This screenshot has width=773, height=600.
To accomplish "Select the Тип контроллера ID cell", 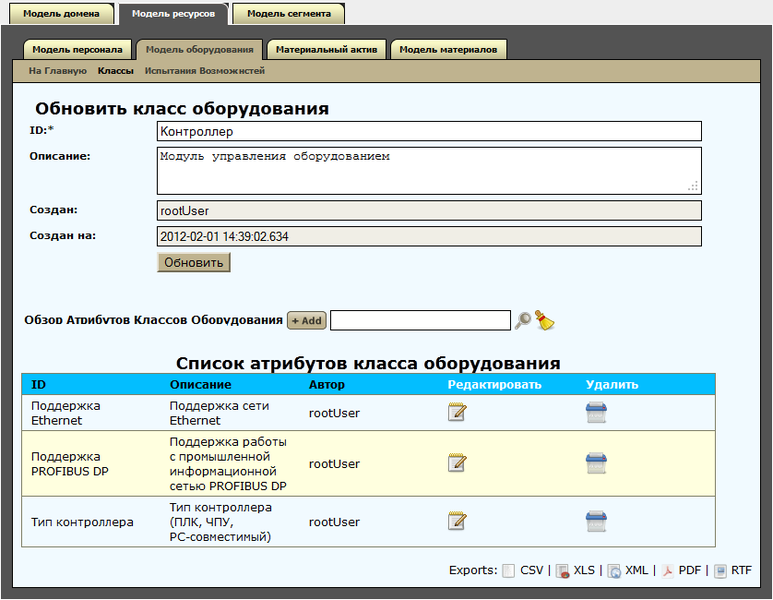I will pyautogui.click(x=82, y=522).
